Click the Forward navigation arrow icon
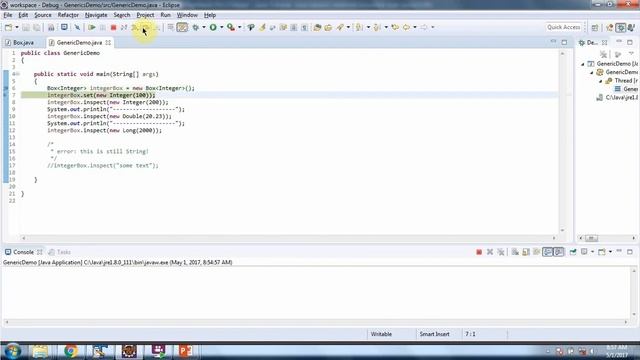This screenshot has height=360, width=640. point(424,27)
